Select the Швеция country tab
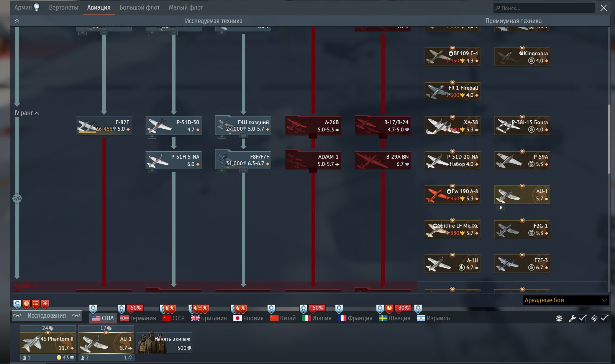 394,318
